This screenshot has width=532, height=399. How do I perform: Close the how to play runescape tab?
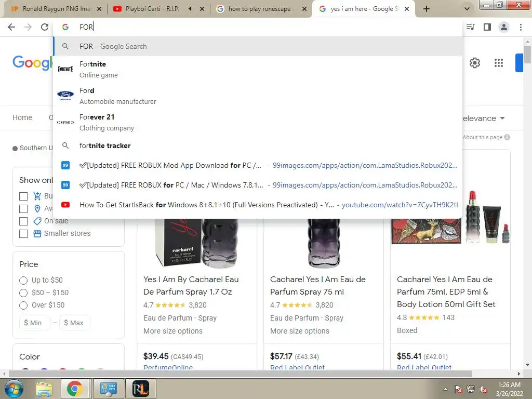(304, 9)
